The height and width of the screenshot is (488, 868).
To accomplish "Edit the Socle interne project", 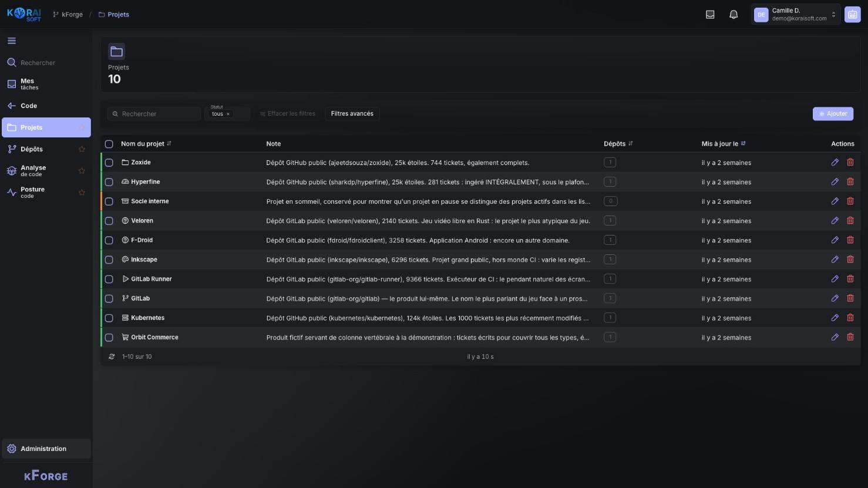I will pos(835,201).
